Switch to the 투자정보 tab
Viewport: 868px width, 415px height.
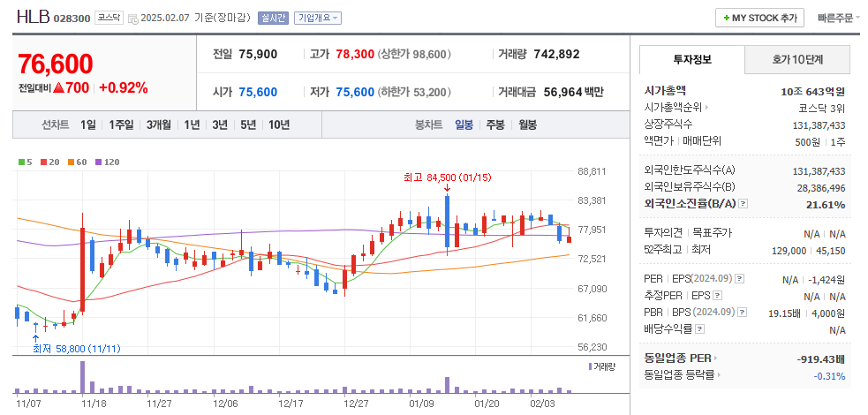(692, 60)
